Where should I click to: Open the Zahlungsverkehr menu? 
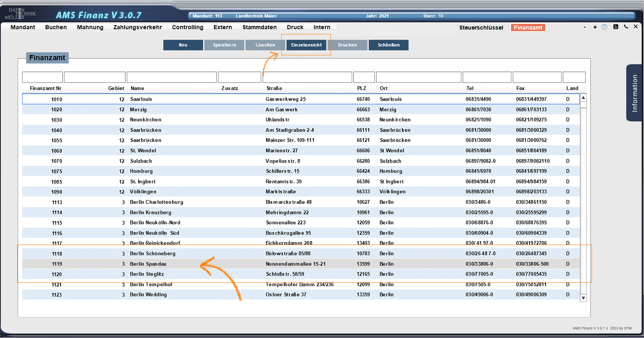(x=138, y=27)
